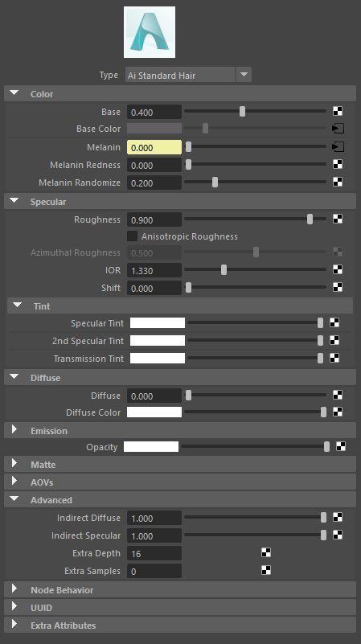Click the Arnold shader logo thumbnail

[x=150, y=32]
